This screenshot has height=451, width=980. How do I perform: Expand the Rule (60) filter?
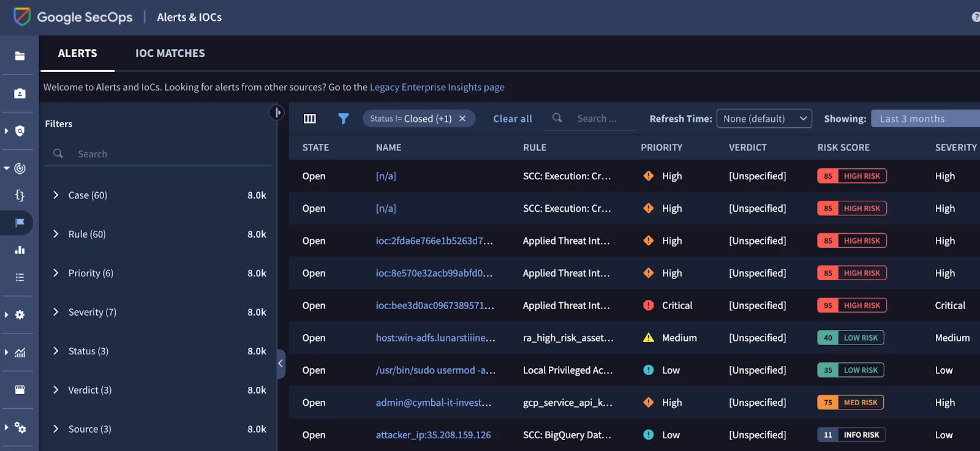click(56, 234)
